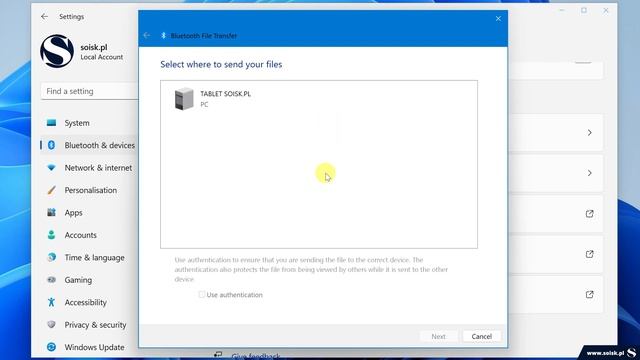Click the Apps sidebar icon
Image resolution: width=640 pixels, height=360 pixels.
click(x=51, y=212)
